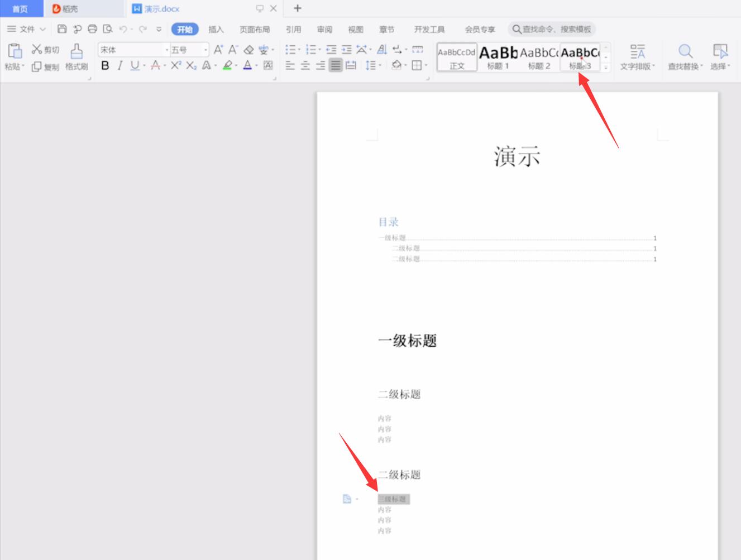The image size is (741, 560).
Task: Toggle Justify alignment button
Action: coord(335,65)
